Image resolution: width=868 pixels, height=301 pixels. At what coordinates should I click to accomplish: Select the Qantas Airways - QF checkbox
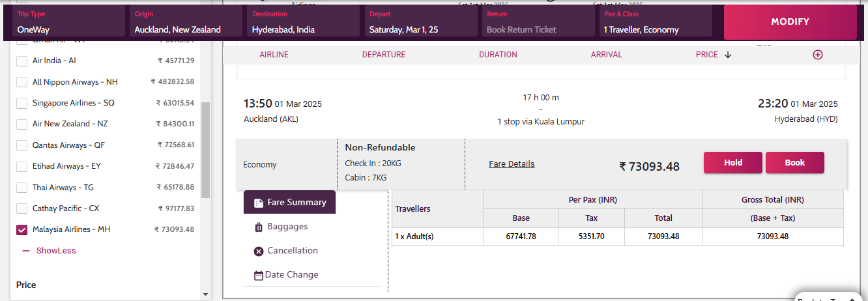click(22, 145)
